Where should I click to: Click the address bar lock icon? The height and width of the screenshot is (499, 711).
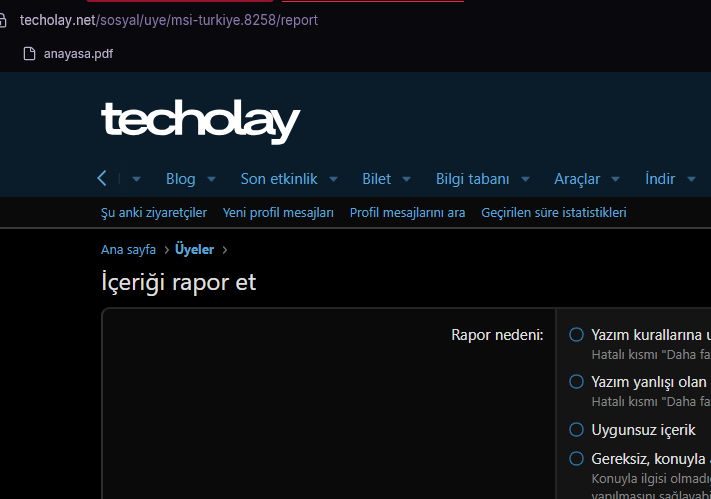(x=3, y=20)
